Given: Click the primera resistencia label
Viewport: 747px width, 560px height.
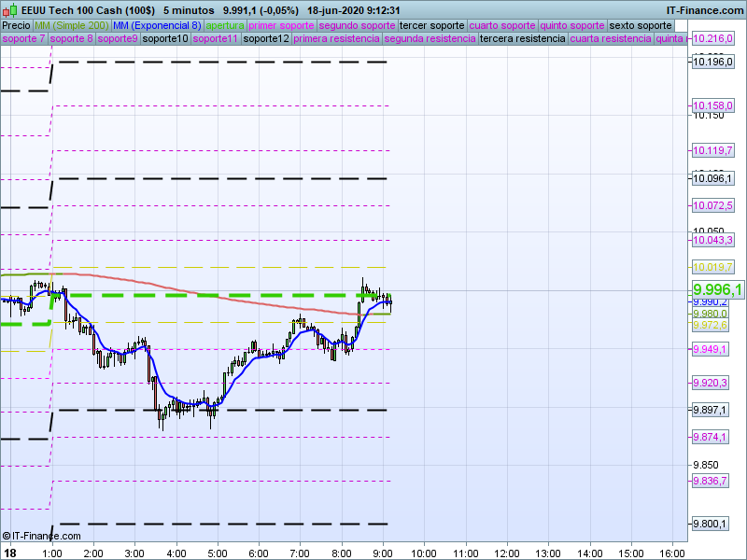Looking at the screenshot, I should point(336,39).
